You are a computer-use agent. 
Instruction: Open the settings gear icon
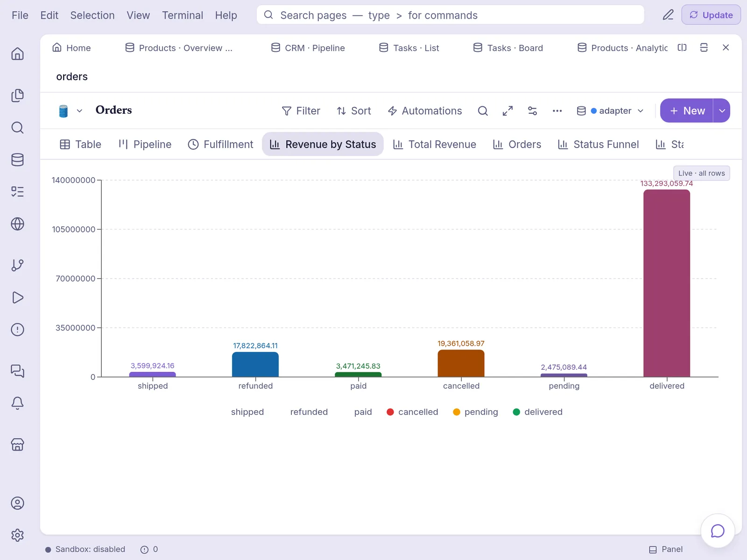click(x=17, y=535)
